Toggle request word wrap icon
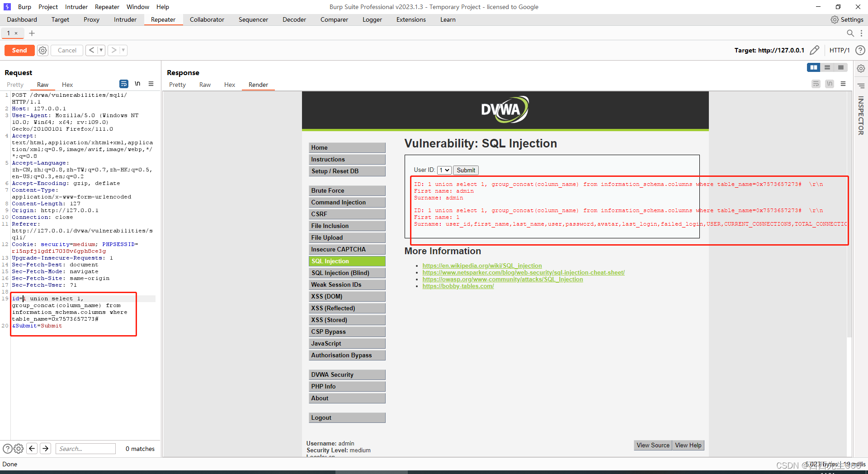 tap(123, 84)
